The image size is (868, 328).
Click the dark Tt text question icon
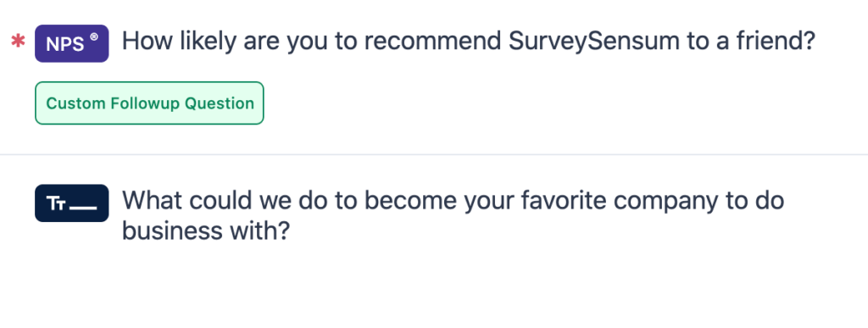point(71,203)
